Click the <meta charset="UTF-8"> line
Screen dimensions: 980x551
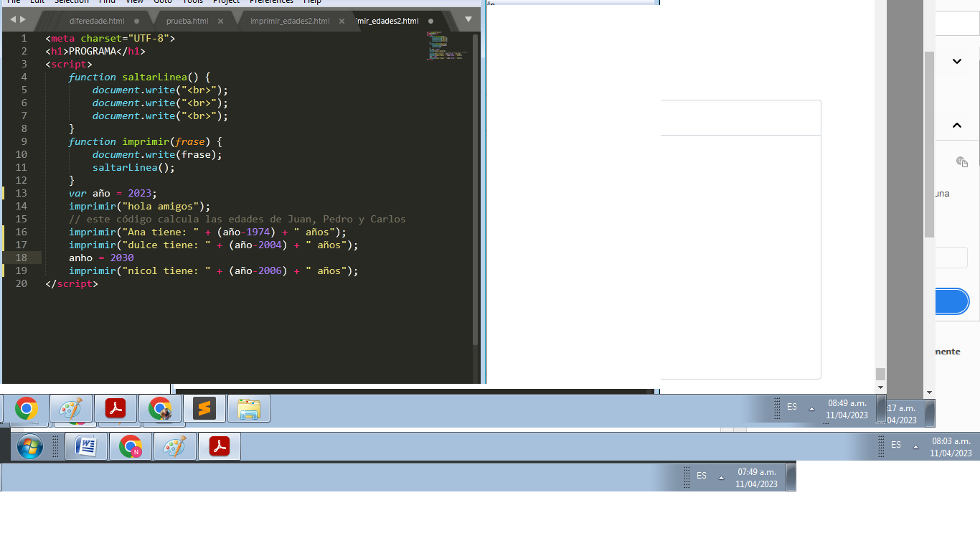tap(110, 38)
